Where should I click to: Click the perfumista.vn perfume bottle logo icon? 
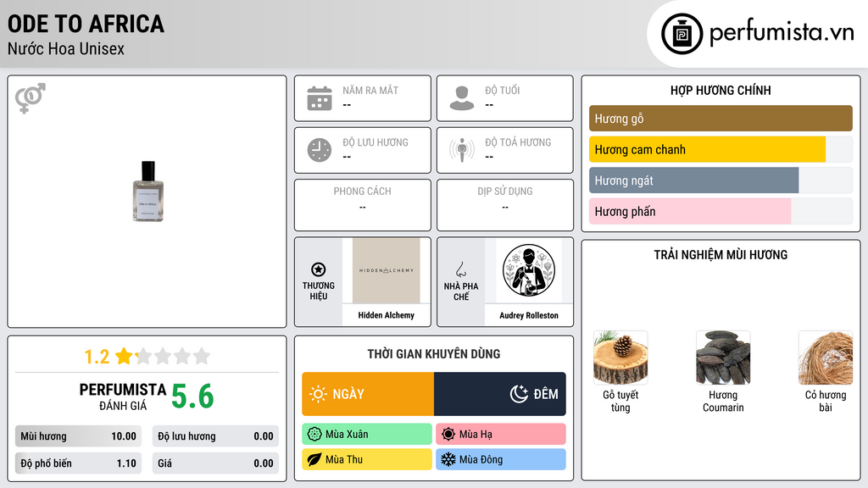(x=682, y=34)
